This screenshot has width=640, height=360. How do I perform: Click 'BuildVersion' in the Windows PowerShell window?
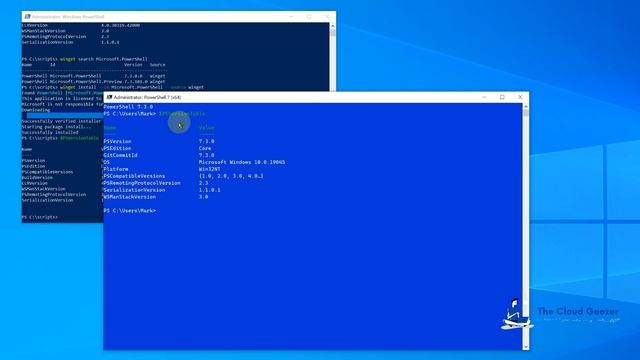click(x=37, y=178)
